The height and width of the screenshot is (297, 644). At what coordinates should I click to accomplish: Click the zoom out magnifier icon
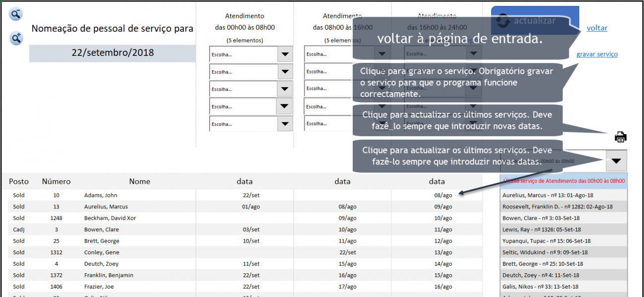click(16, 14)
